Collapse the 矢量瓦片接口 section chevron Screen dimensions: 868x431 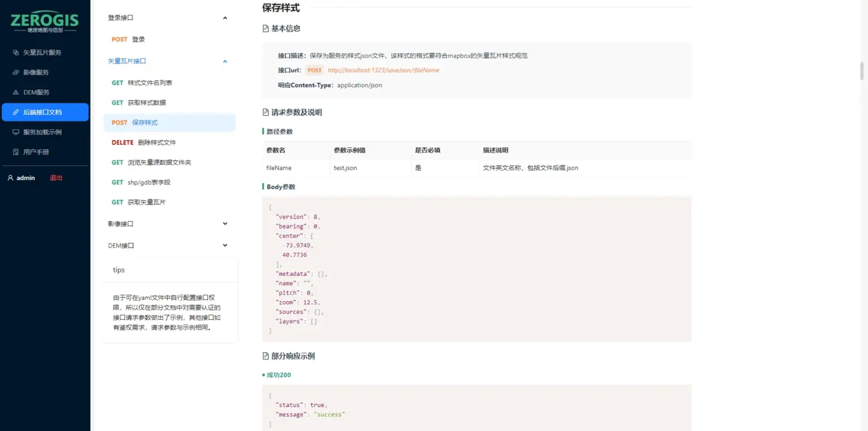point(225,61)
